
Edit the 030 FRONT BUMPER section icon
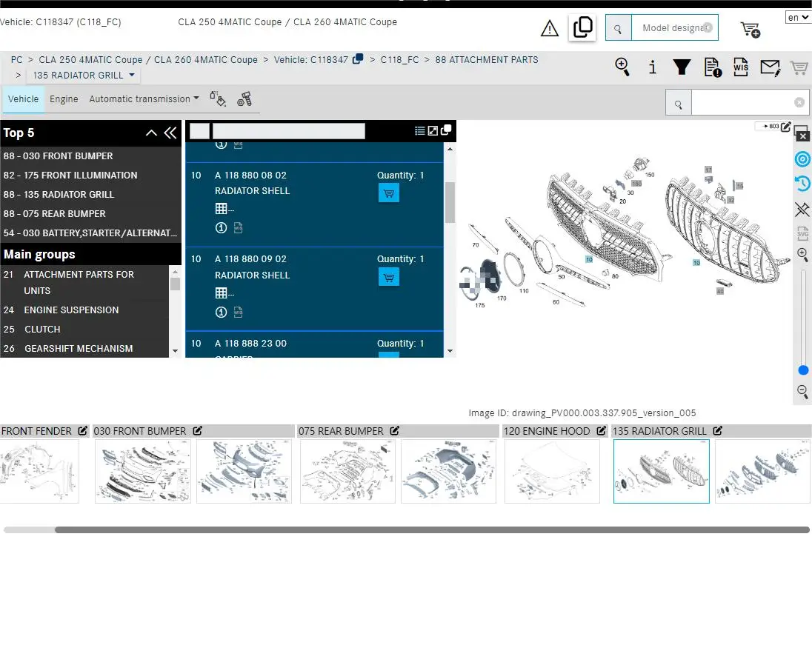point(197,430)
